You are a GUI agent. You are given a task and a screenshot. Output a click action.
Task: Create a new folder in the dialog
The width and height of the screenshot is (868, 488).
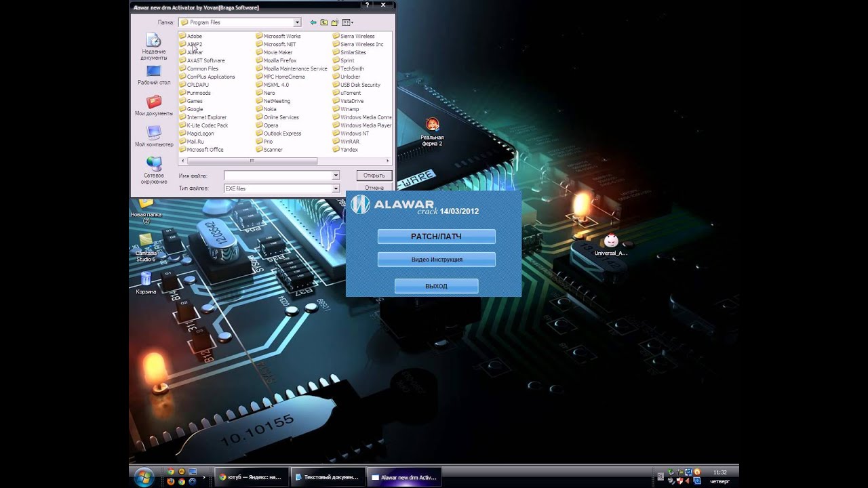coord(335,22)
